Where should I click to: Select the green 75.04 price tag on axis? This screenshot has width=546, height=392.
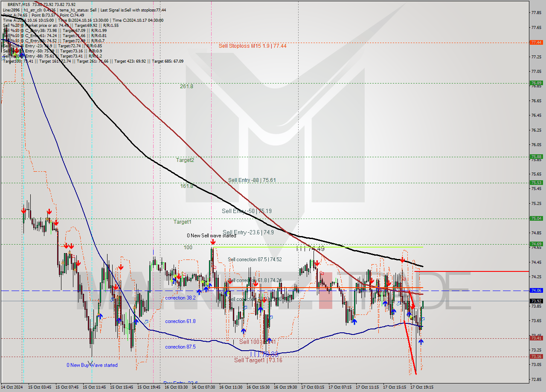536,219
